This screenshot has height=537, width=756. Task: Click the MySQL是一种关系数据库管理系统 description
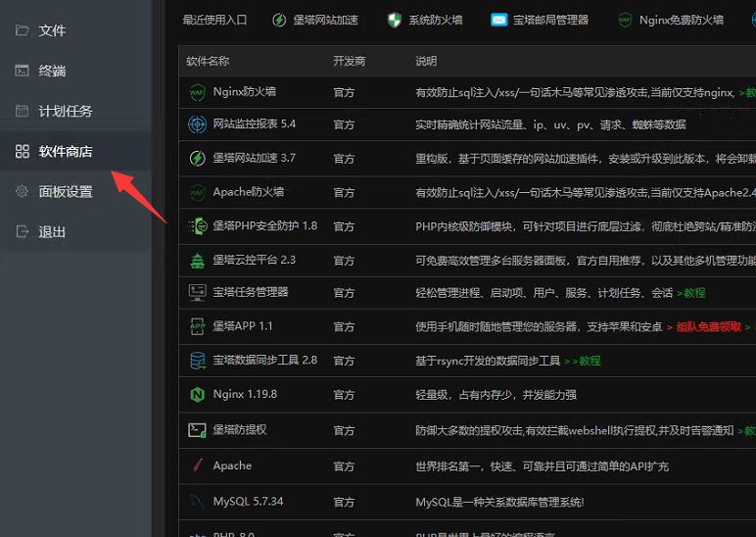click(x=500, y=503)
